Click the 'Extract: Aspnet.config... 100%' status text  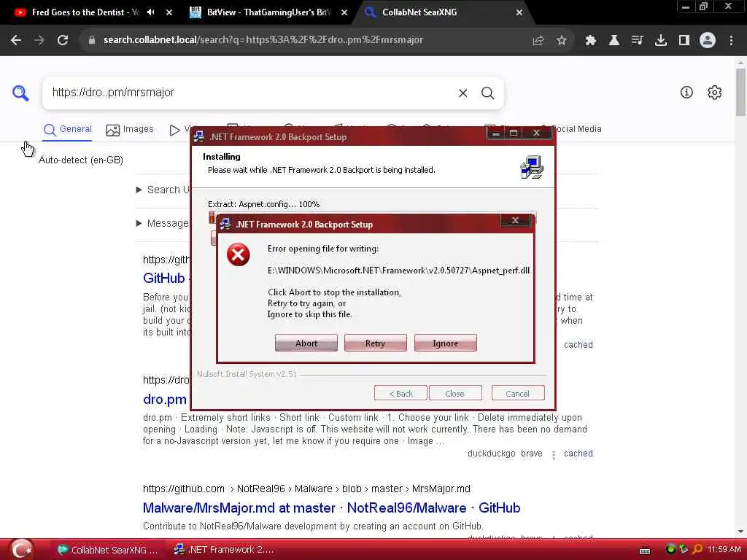coord(263,204)
